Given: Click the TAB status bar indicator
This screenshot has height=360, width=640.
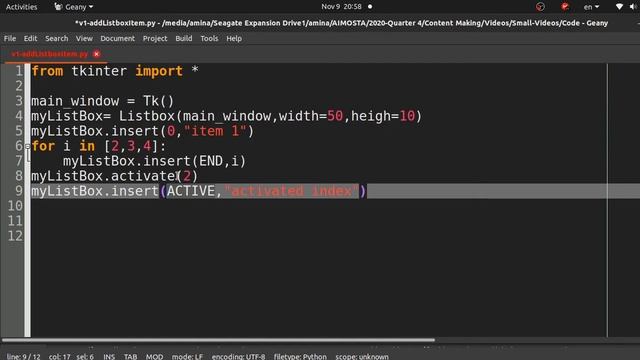Looking at the screenshot, I should click(x=131, y=356).
